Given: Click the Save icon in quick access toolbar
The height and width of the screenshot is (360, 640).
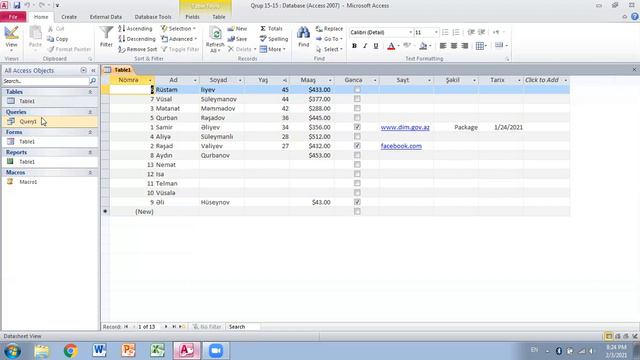Looking at the screenshot, I should 17,5.
